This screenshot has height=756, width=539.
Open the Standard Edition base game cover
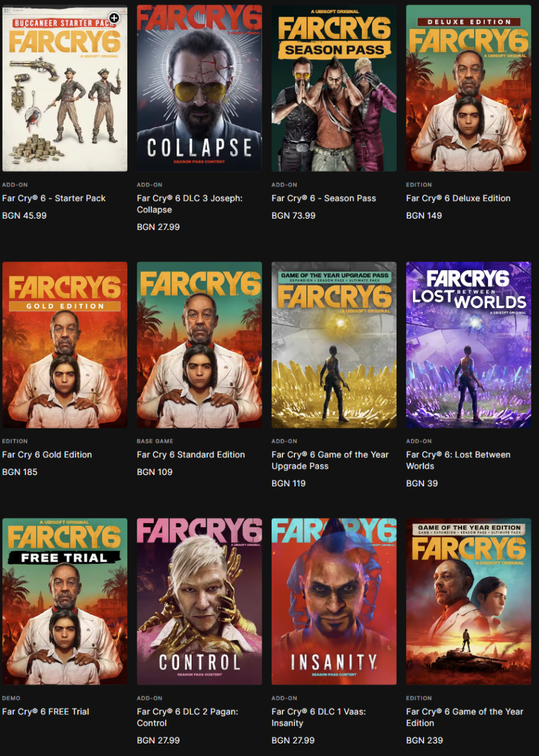[199, 345]
